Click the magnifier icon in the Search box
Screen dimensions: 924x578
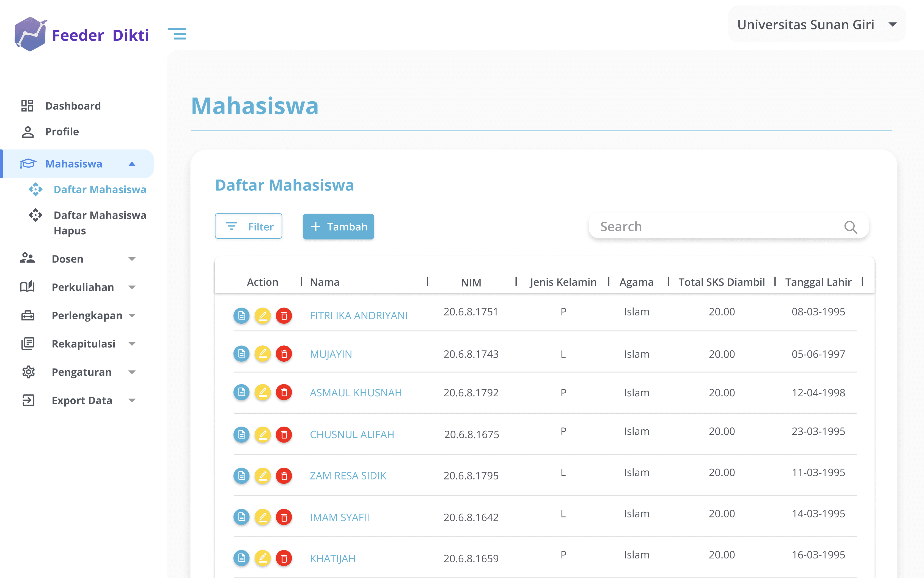tap(850, 227)
